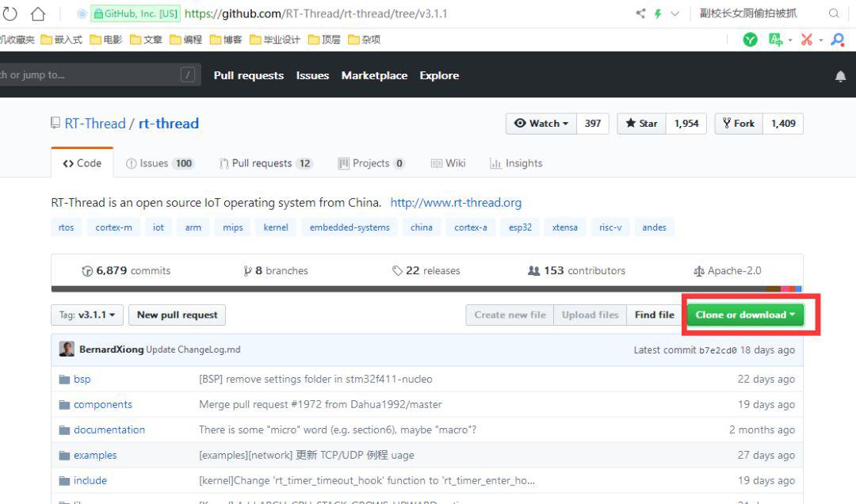Open the Tag: v3.1.1 dropdown

pyautogui.click(x=87, y=315)
